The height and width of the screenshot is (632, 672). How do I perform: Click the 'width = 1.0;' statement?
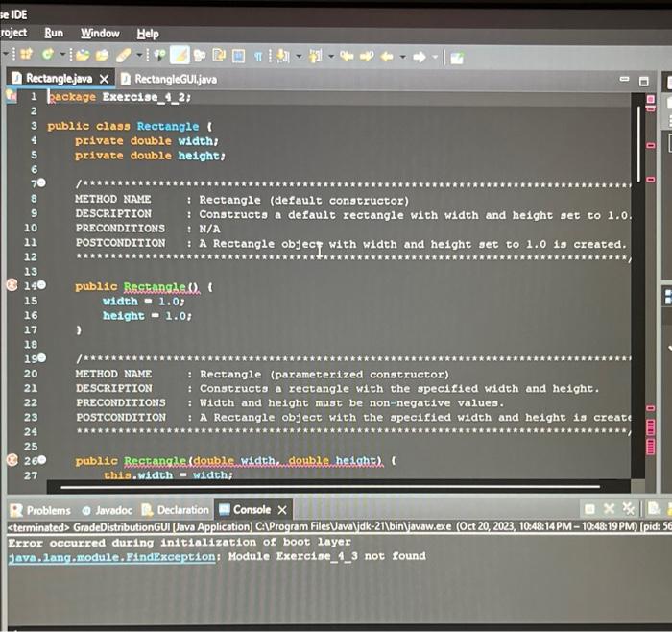[144, 301]
